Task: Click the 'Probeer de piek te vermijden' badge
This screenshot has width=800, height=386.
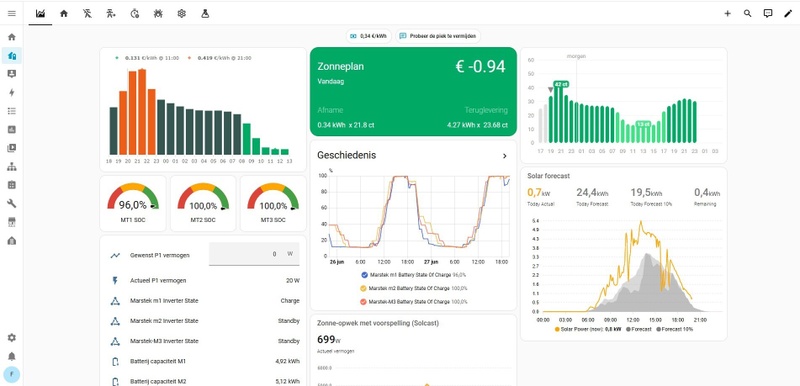Action: coord(438,36)
